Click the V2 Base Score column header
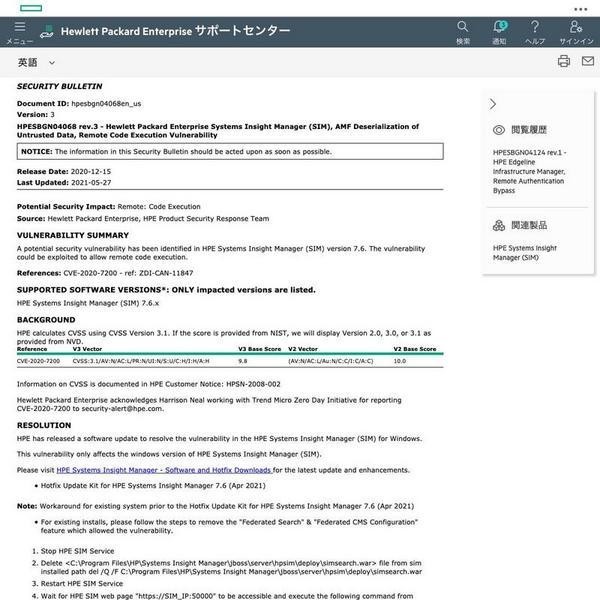The width and height of the screenshot is (600, 600). click(x=415, y=349)
